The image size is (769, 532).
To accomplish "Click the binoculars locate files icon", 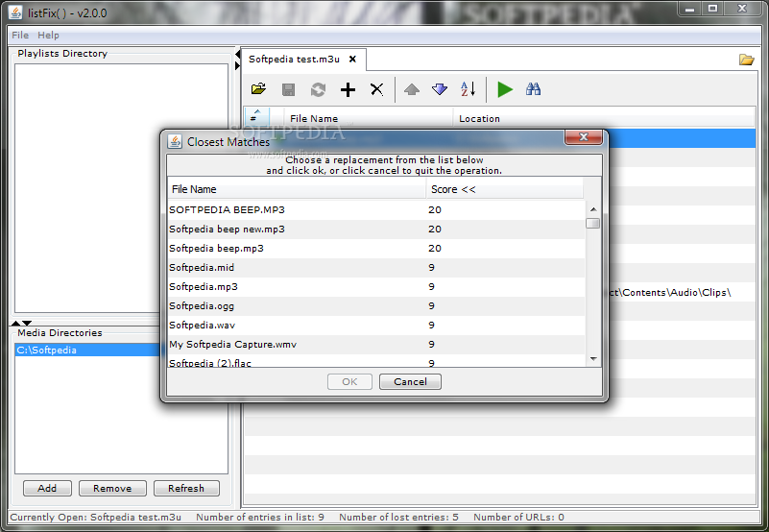I will 533,89.
